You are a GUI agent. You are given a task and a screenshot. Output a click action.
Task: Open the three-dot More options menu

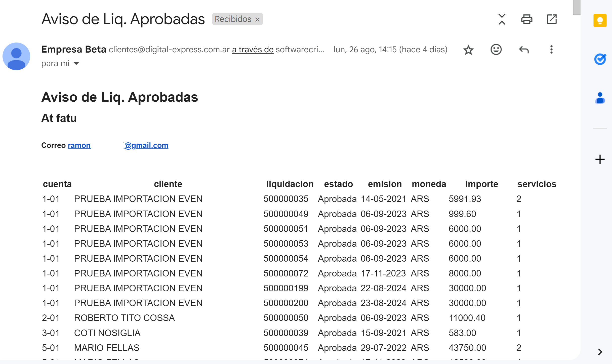pos(551,50)
